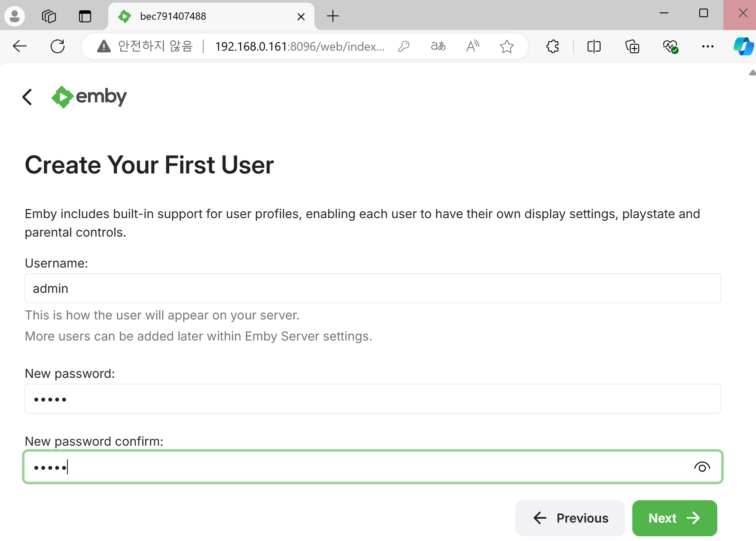
Task: Go back using the page back chevron
Action: coord(27,97)
